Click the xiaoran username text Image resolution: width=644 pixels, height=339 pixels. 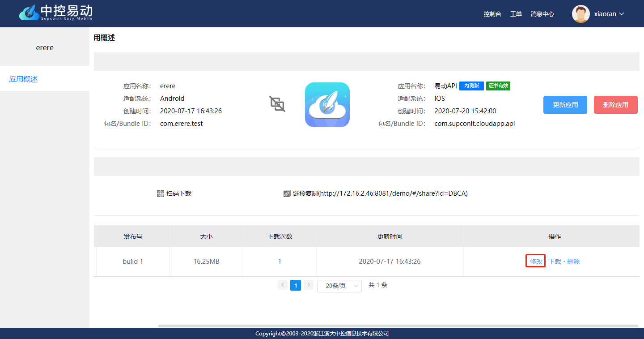pyautogui.click(x=605, y=14)
